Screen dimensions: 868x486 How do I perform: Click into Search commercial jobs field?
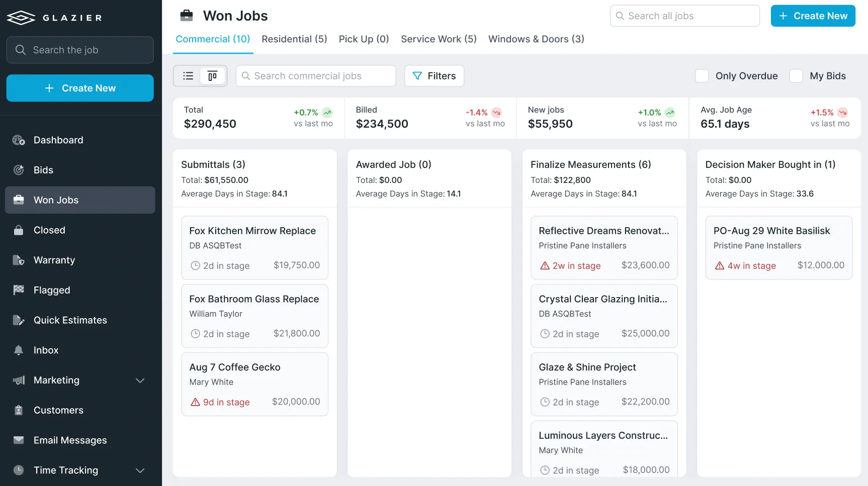[316, 76]
